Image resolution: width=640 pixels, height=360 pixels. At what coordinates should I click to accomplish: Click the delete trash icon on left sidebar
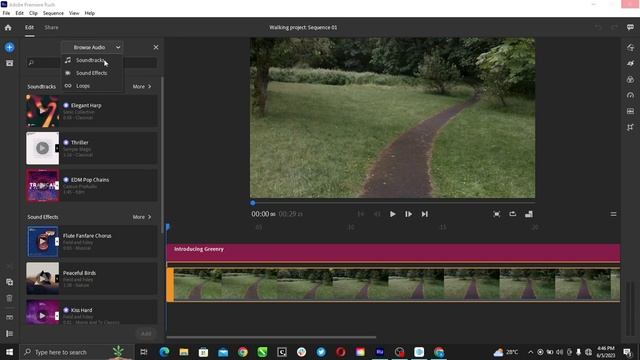pos(9,298)
